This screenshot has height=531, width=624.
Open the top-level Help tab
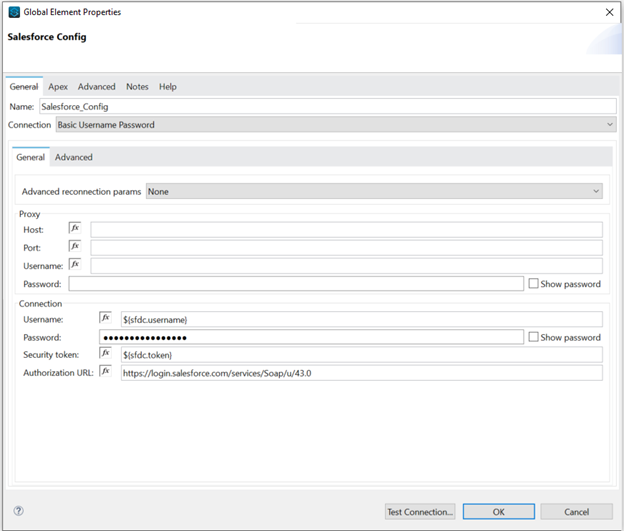click(168, 87)
